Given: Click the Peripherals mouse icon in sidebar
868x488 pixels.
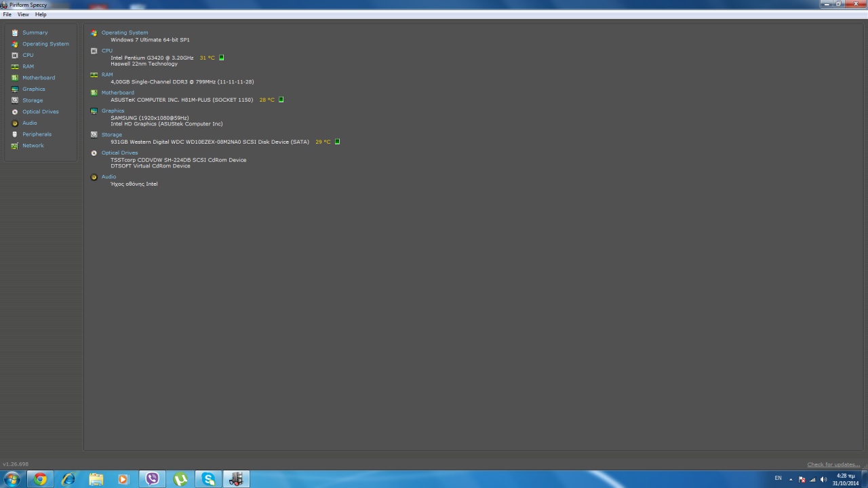Looking at the screenshot, I should pyautogui.click(x=15, y=134).
